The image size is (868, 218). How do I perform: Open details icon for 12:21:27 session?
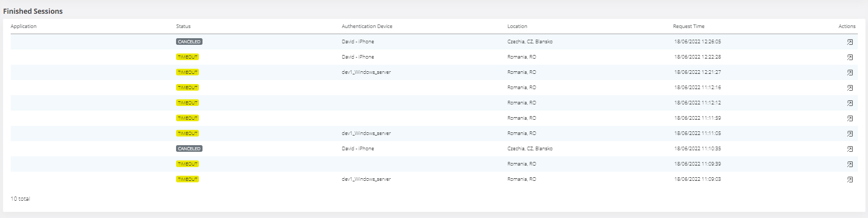(850, 72)
